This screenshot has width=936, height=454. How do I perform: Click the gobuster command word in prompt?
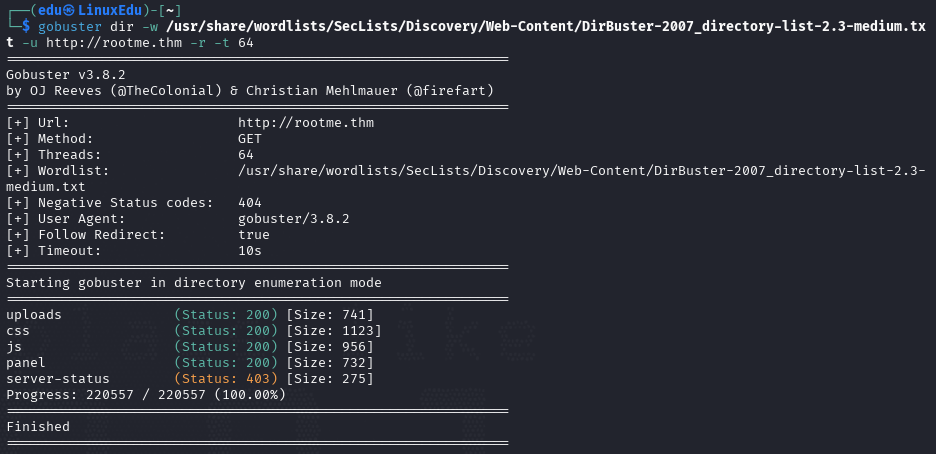[x=70, y=27]
